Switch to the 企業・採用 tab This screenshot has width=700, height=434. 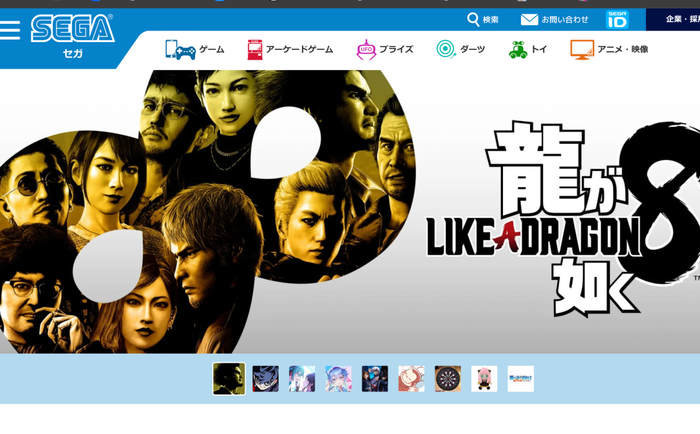tap(673, 19)
